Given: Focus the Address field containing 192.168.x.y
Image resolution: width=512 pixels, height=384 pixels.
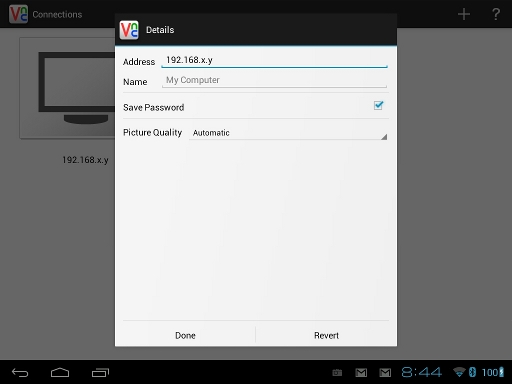Looking at the screenshot, I should pos(274,60).
